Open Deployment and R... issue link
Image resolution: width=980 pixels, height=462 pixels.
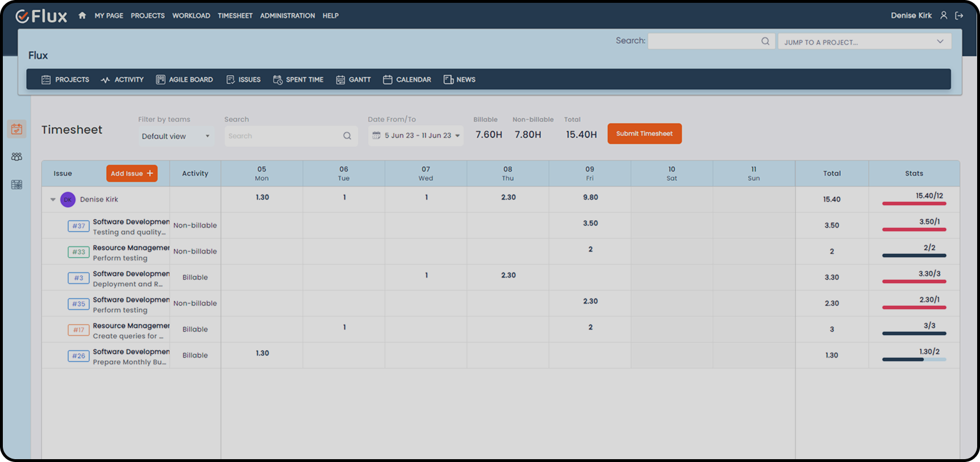[128, 284]
